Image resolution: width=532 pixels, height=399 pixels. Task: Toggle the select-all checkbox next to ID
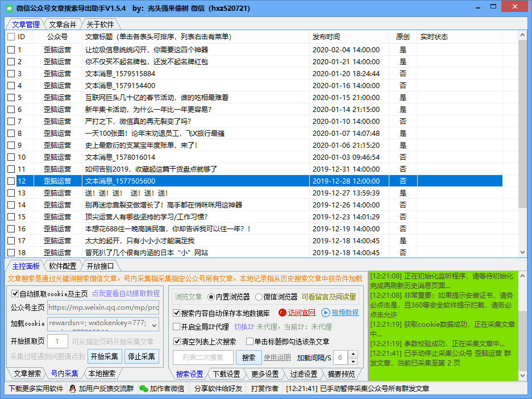coord(11,36)
